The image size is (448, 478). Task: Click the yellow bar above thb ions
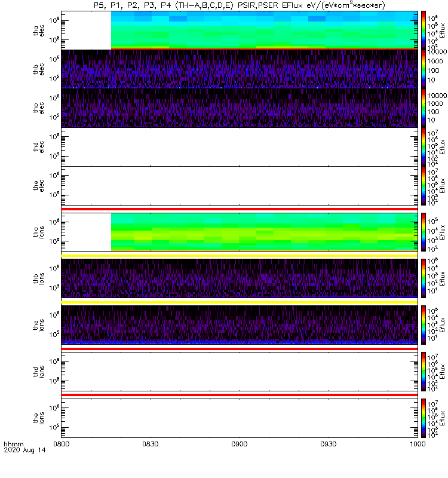pos(240,256)
